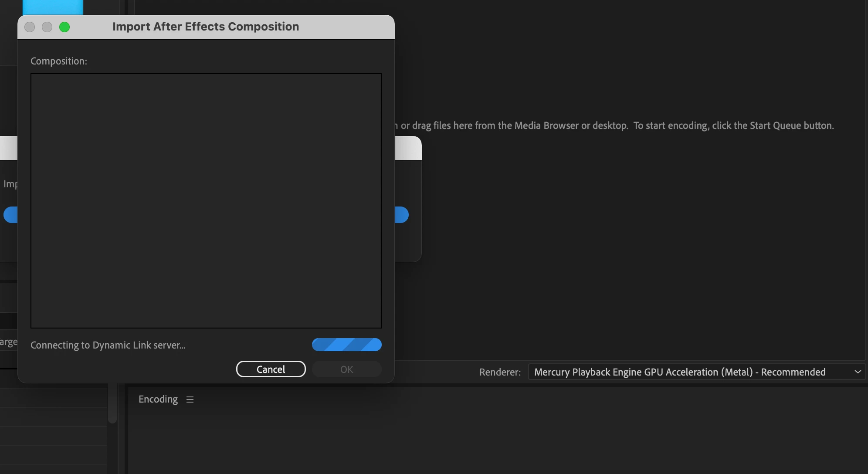Click the blue button peeking out left of the dialog
This screenshot has height=474, width=868.
[x=10, y=215]
